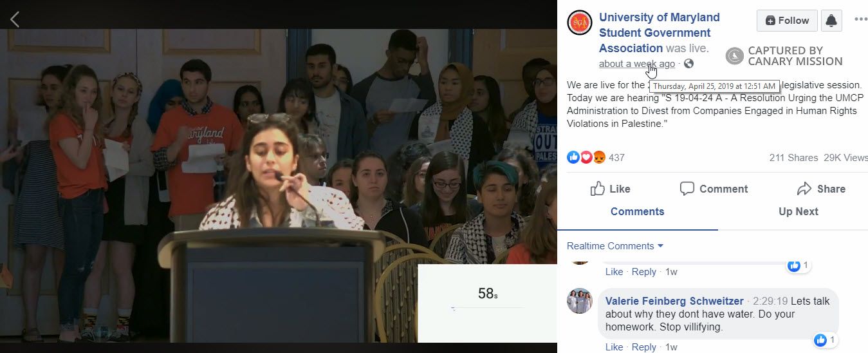Expand the Realtime Comments dropdown

pos(615,246)
